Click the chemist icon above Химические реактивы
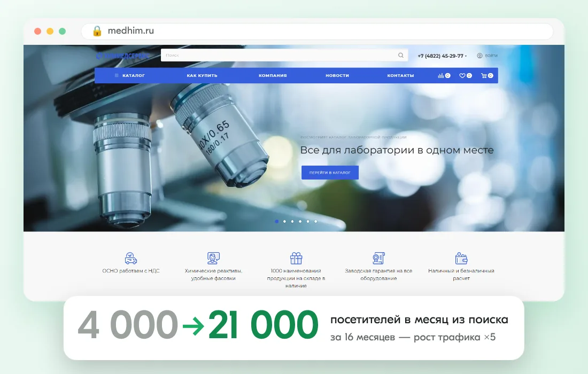This screenshot has width=588, height=374. click(x=213, y=258)
